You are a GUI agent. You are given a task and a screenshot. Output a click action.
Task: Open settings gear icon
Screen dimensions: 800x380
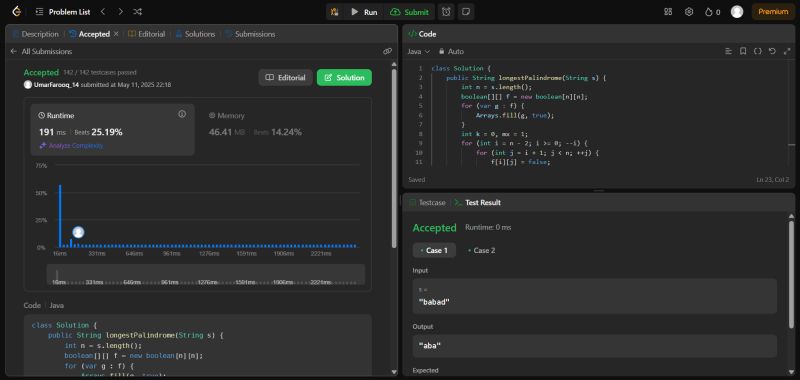(689, 12)
